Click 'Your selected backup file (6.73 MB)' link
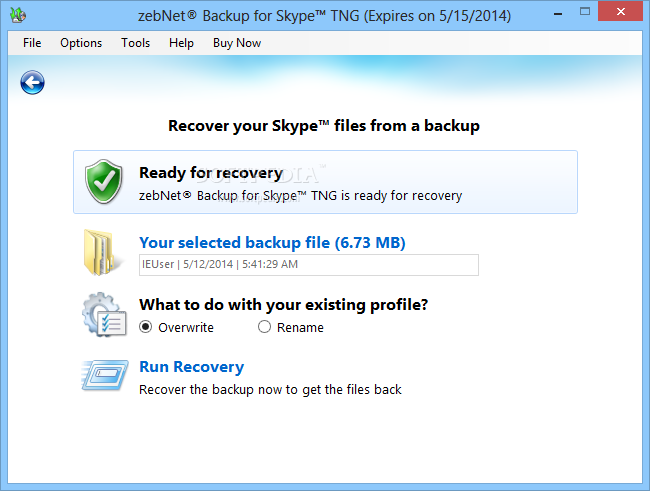 (272, 243)
